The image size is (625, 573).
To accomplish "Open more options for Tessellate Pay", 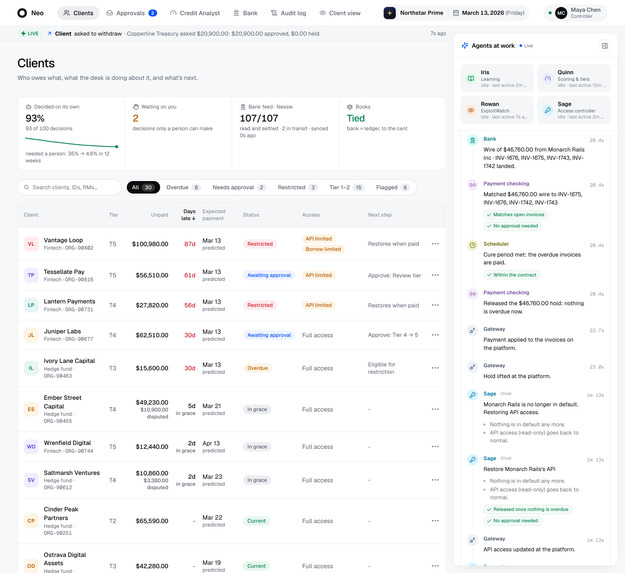I will click(435, 275).
